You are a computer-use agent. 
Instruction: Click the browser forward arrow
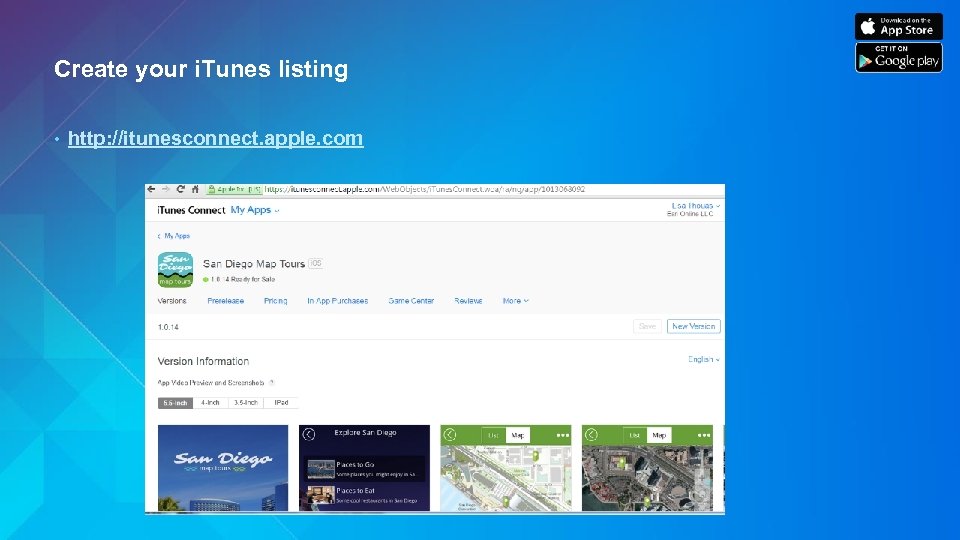click(x=165, y=189)
